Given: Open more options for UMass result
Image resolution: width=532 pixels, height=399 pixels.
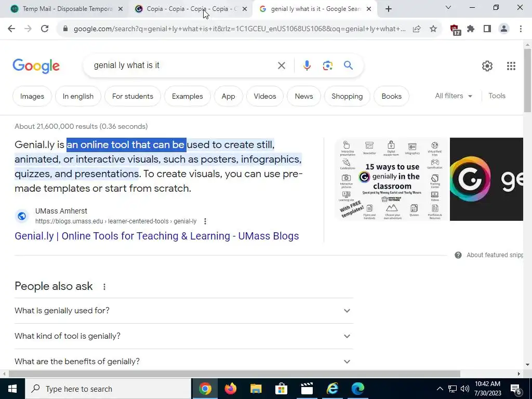Looking at the screenshot, I should pyautogui.click(x=205, y=221).
